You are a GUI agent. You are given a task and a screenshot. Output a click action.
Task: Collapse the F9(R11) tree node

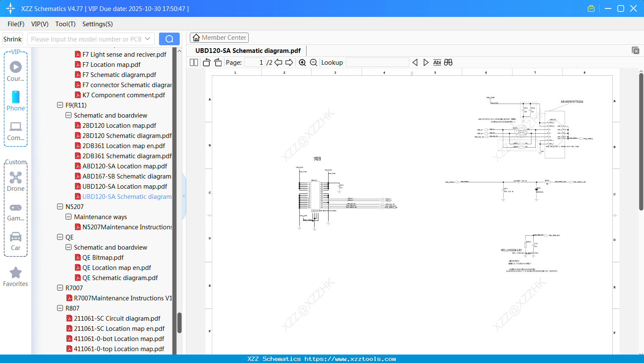tap(60, 105)
